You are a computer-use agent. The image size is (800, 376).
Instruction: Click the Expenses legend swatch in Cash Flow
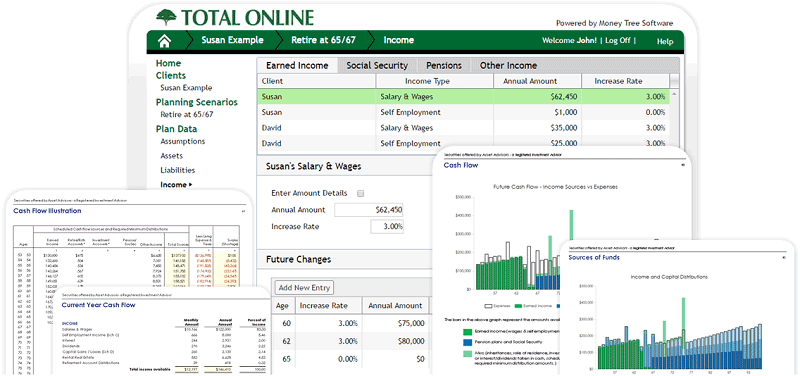489,306
